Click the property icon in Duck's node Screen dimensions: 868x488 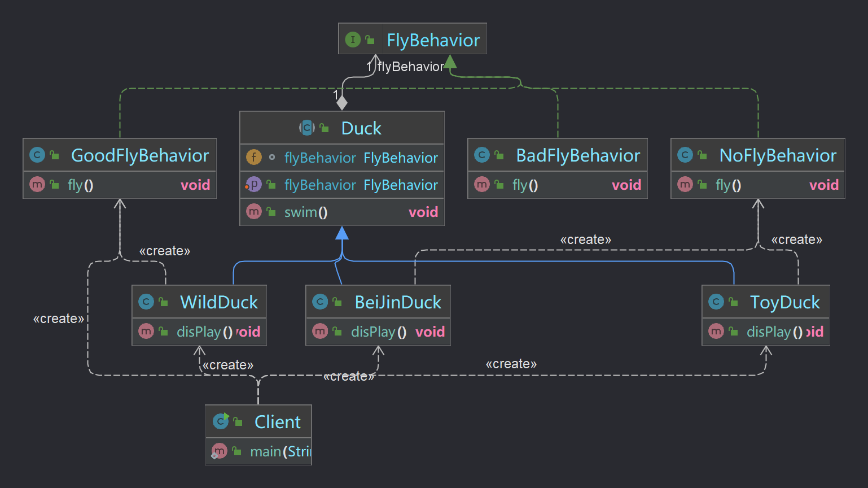point(254,184)
